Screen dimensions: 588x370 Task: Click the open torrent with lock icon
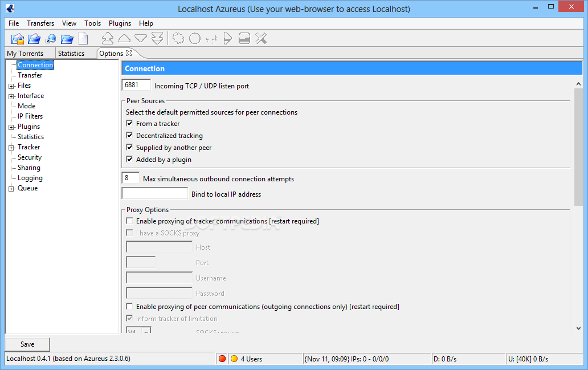click(17, 39)
